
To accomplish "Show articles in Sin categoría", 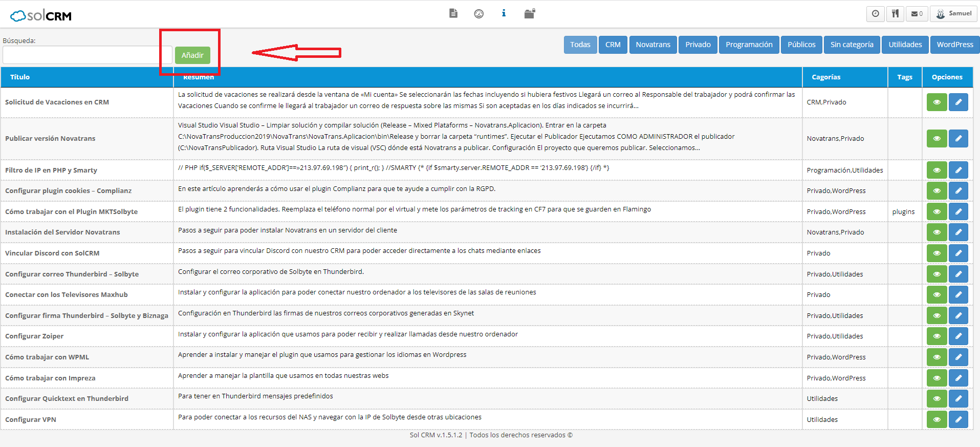I will (x=852, y=45).
